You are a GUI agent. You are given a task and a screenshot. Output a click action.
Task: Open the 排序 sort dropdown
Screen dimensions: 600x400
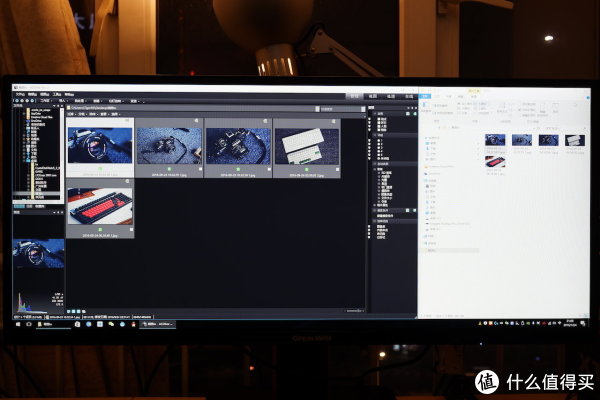tap(93, 114)
